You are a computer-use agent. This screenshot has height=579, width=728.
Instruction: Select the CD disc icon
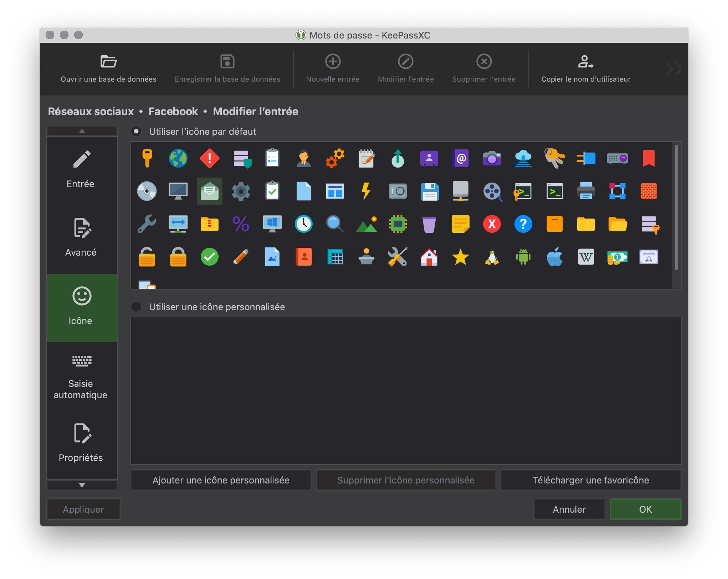click(x=147, y=191)
